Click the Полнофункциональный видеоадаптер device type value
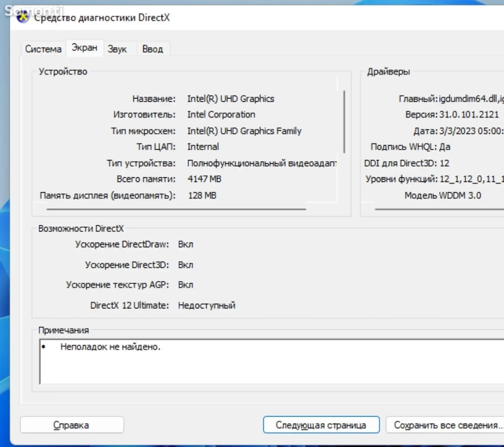The height and width of the screenshot is (447, 504). 262,163
